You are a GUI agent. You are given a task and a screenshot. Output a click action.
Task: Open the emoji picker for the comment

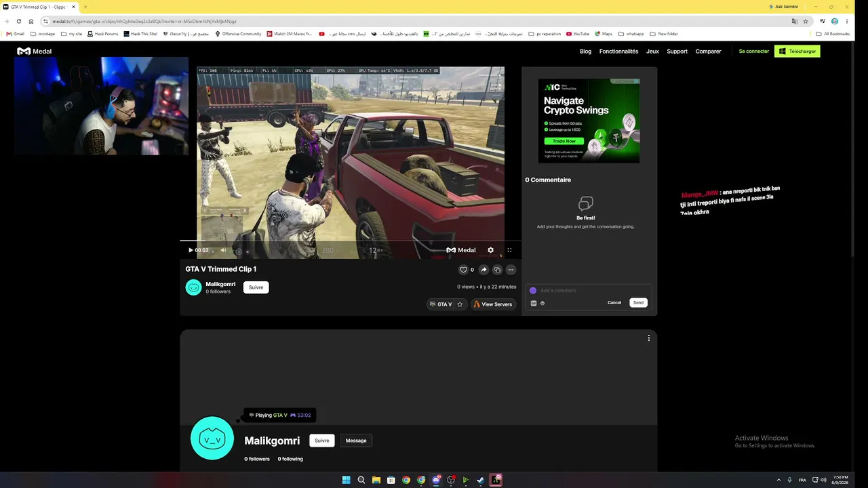click(542, 303)
